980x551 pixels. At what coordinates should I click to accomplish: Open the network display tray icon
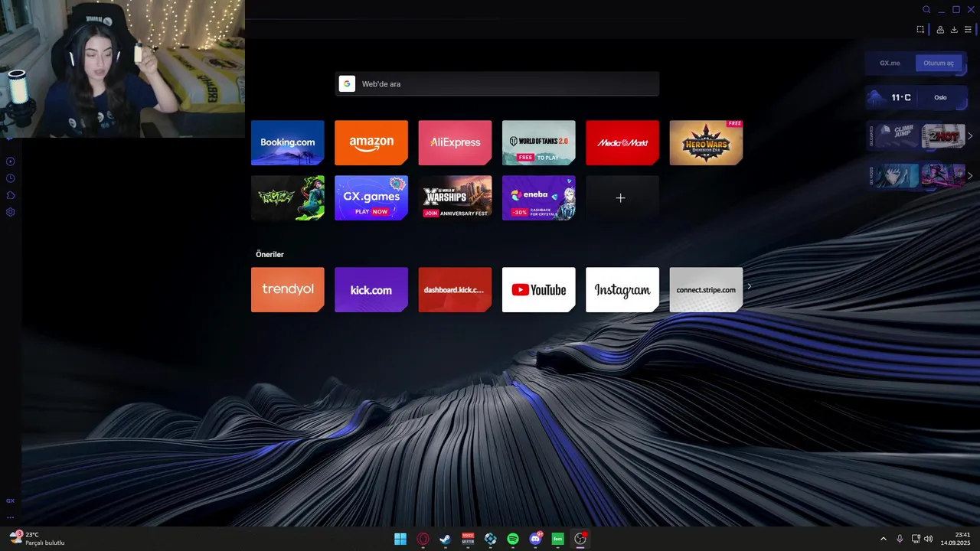(916, 539)
